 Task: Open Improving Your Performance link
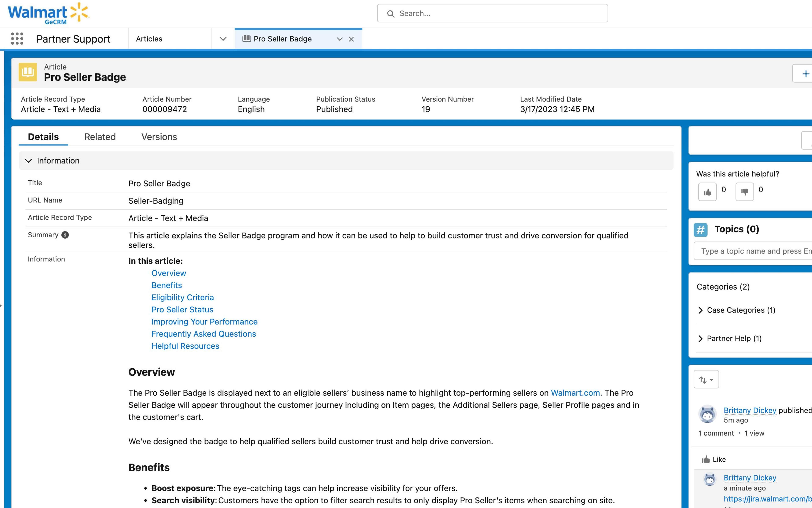click(204, 322)
